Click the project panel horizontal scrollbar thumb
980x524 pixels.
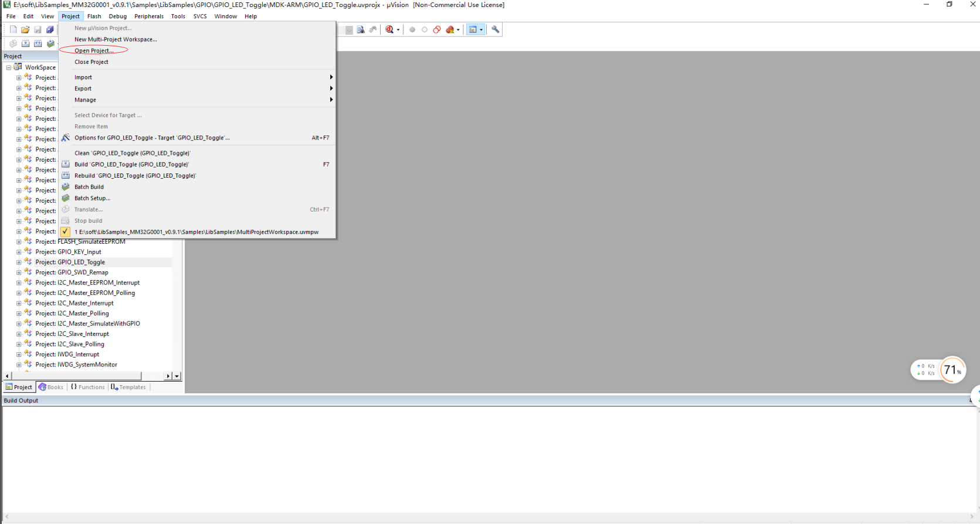click(76, 376)
